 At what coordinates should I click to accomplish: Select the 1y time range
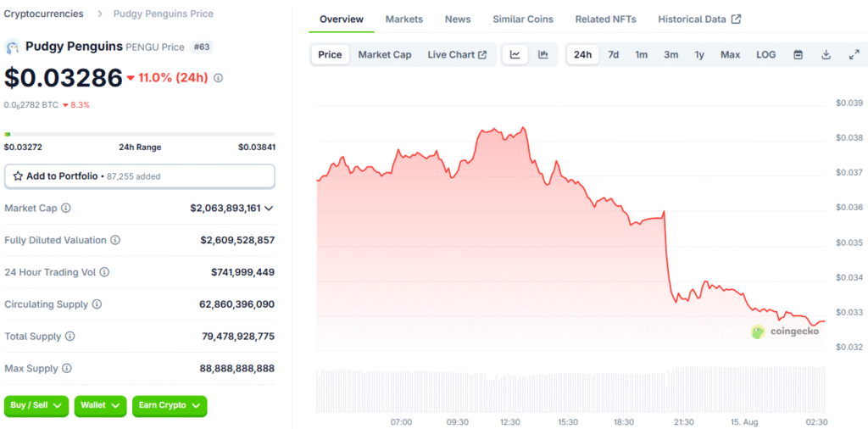point(699,55)
